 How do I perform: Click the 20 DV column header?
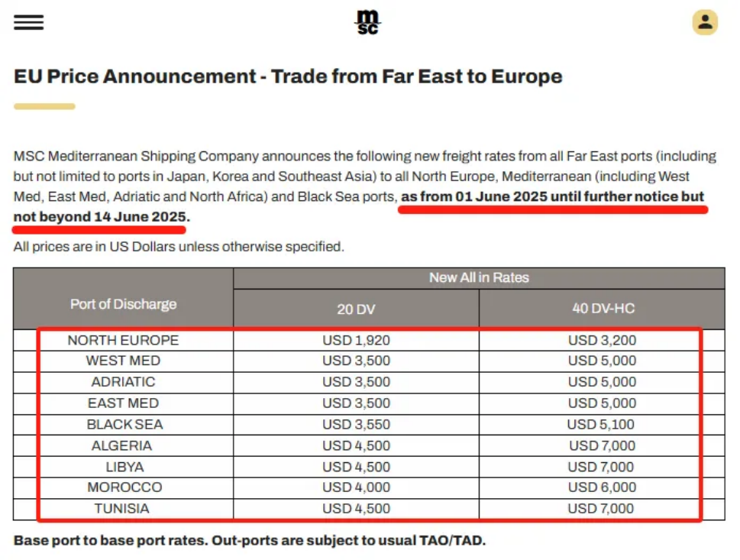coord(356,309)
